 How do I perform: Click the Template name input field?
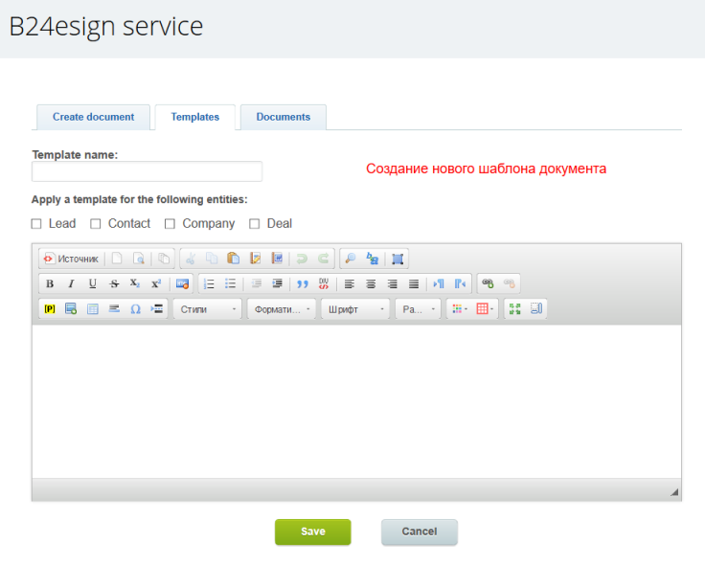147,171
